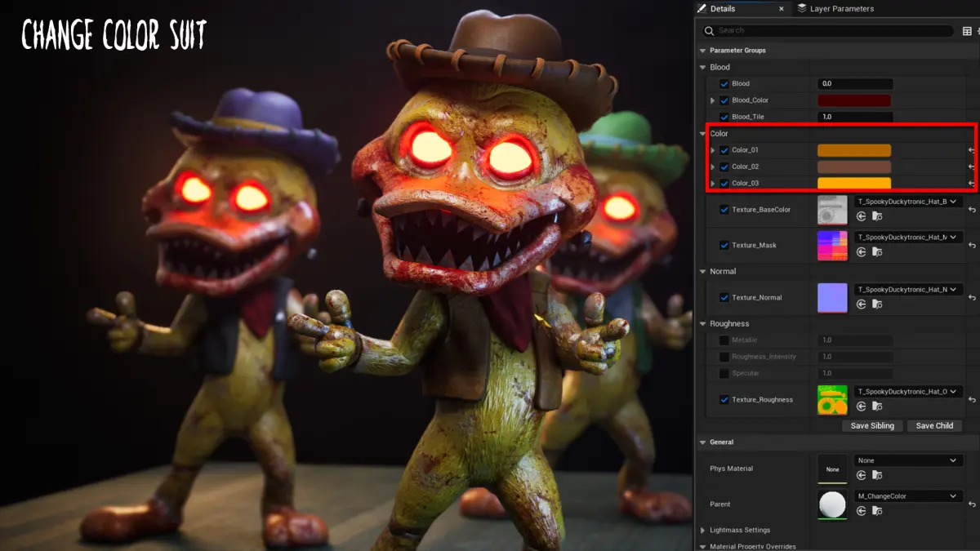980x551 pixels.
Task: Use selected asset for Texture_Mask
Action: click(x=862, y=252)
